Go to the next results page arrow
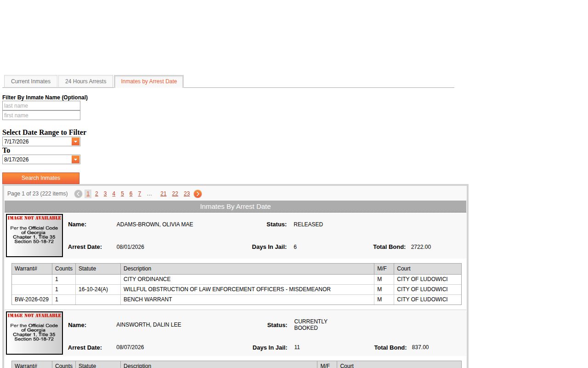 (x=198, y=194)
